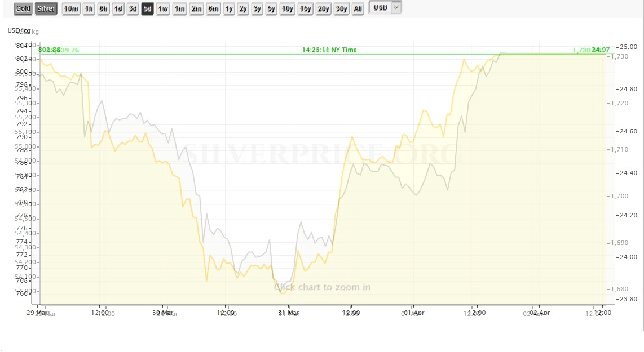The width and height of the screenshot is (644, 352).
Task: Click the active 5d range button
Action: tap(147, 8)
